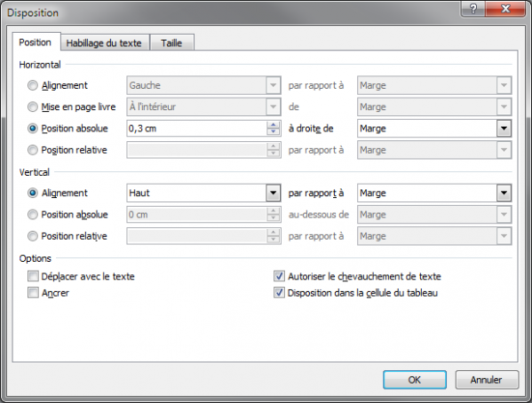The width and height of the screenshot is (532, 403).
Task: Select vertical Position absolue radio button
Action: [x=33, y=215]
